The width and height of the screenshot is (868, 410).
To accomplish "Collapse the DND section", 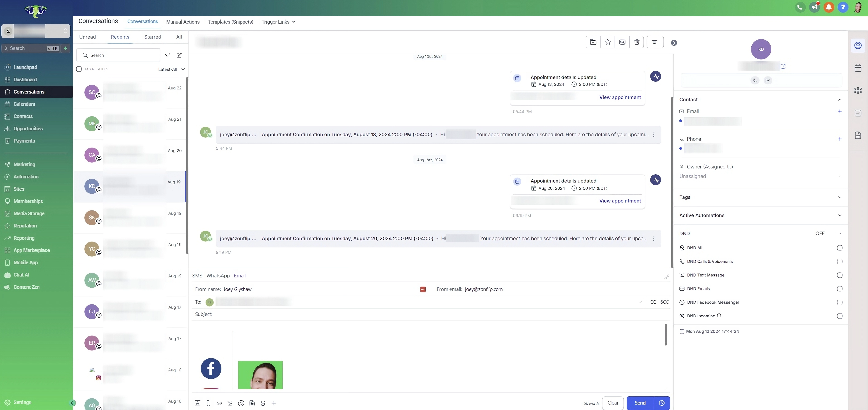I will (x=839, y=233).
